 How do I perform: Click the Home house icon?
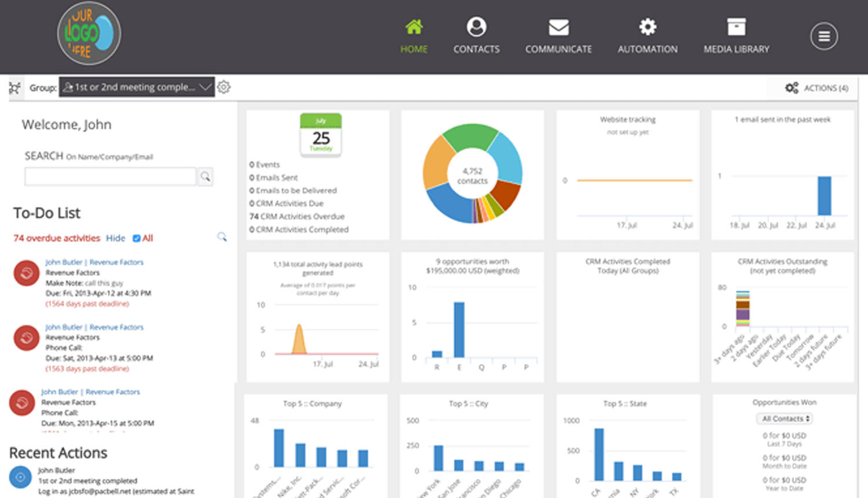pyautogui.click(x=414, y=27)
